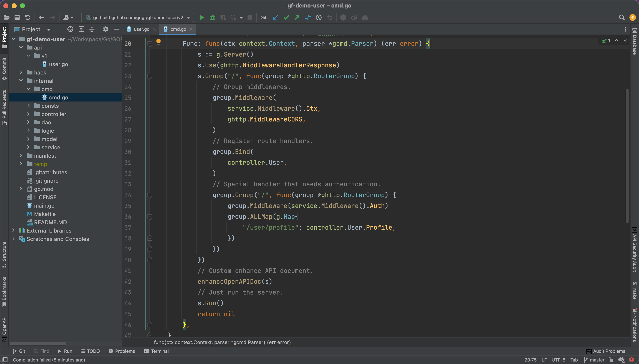Viewport: 639px width, 364px height.
Task: Click Git Update Project arrow icon
Action: (275, 17)
